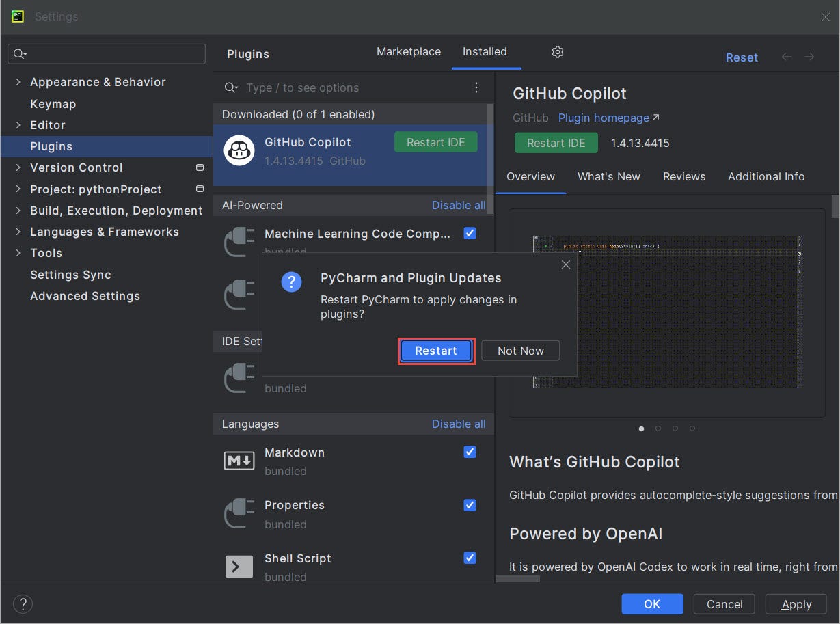This screenshot has width=840, height=624.
Task: Uncheck the Shell Script plugin
Action: 470,558
